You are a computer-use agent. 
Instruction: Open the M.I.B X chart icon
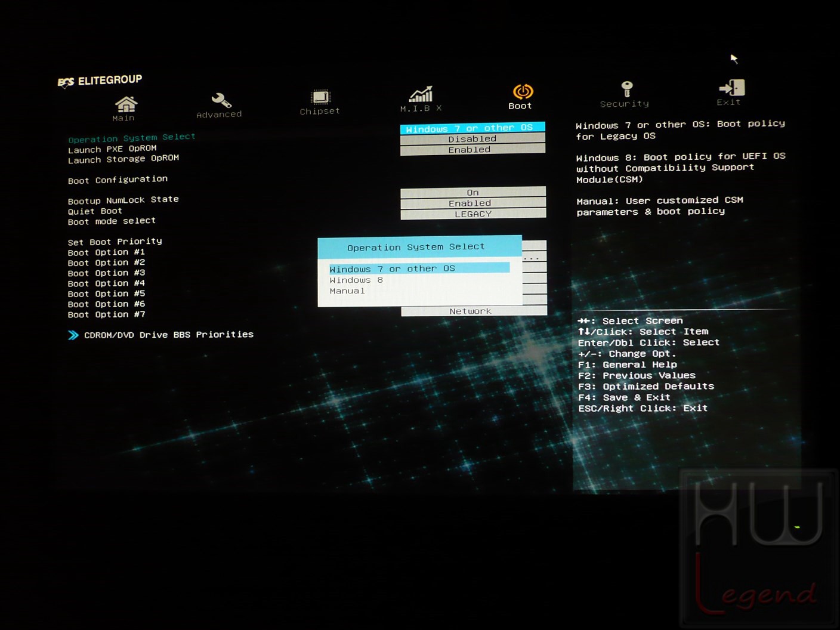[421, 94]
